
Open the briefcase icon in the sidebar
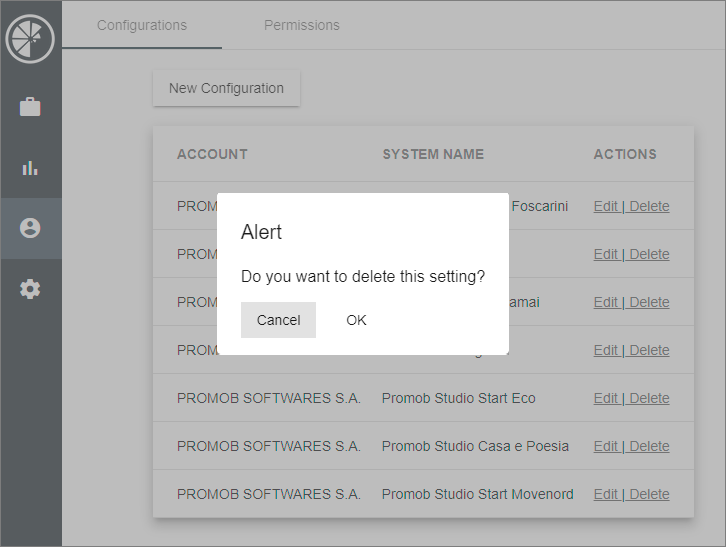pos(30,107)
